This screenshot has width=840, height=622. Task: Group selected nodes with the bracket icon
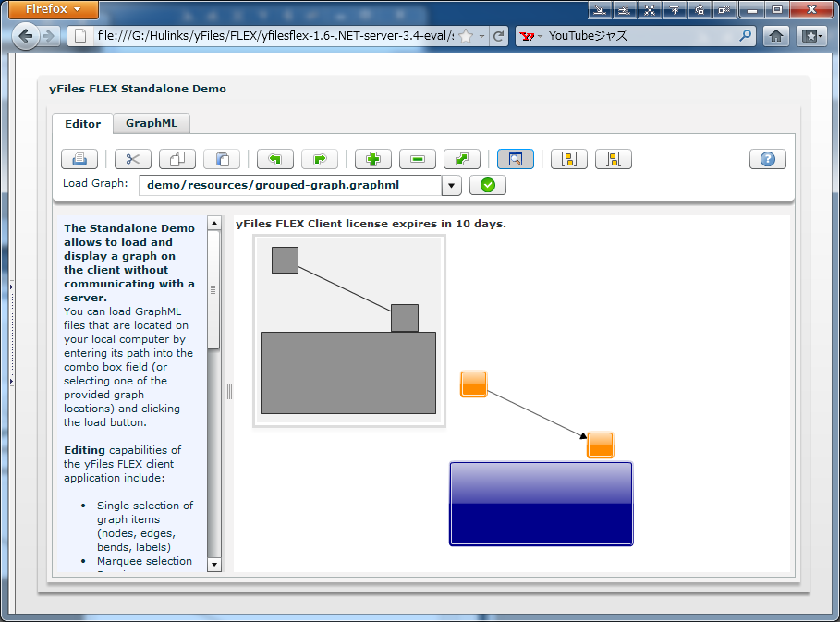pos(569,159)
